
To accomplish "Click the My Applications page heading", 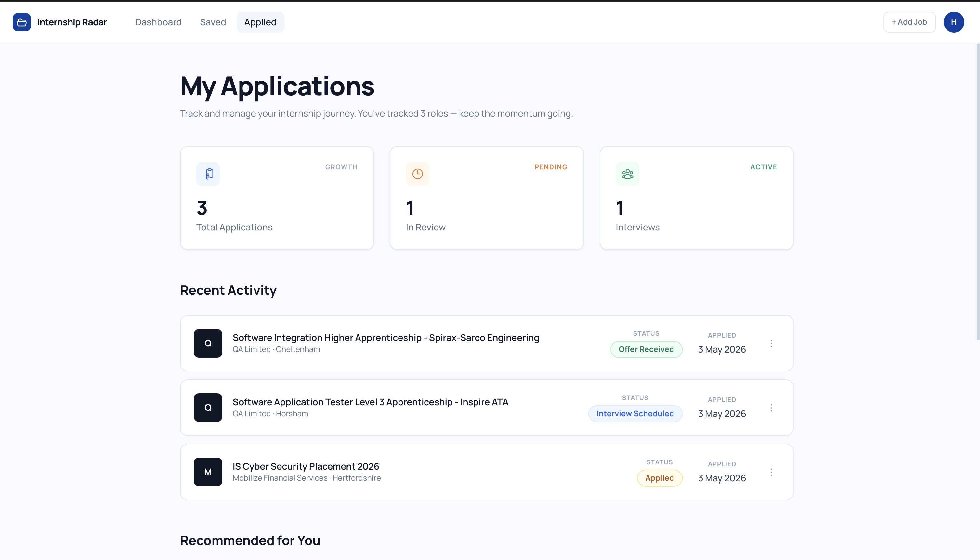I will point(277,86).
